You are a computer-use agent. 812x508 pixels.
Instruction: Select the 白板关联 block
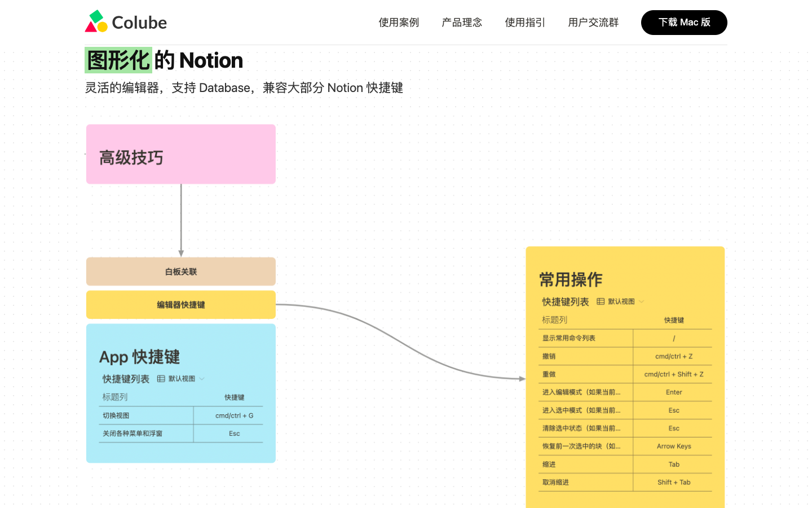click(x=181, y=271)
